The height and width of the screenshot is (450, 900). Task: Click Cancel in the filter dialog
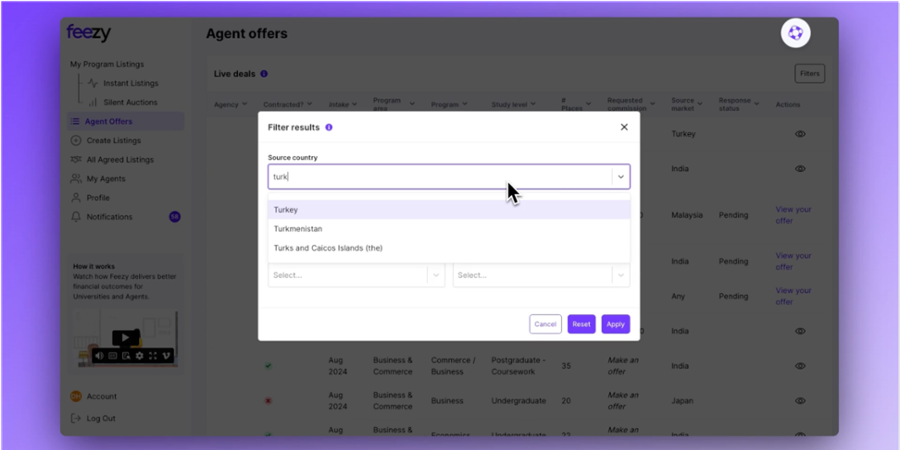545,324
